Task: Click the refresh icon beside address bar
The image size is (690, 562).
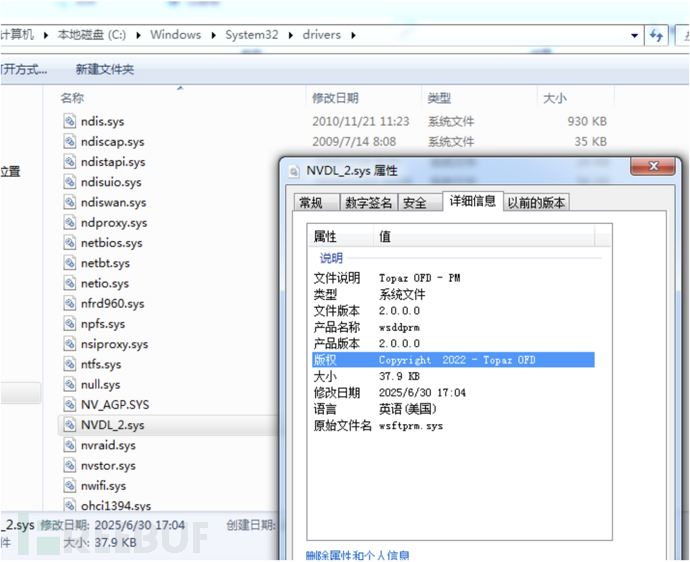Action: [656, 35]
